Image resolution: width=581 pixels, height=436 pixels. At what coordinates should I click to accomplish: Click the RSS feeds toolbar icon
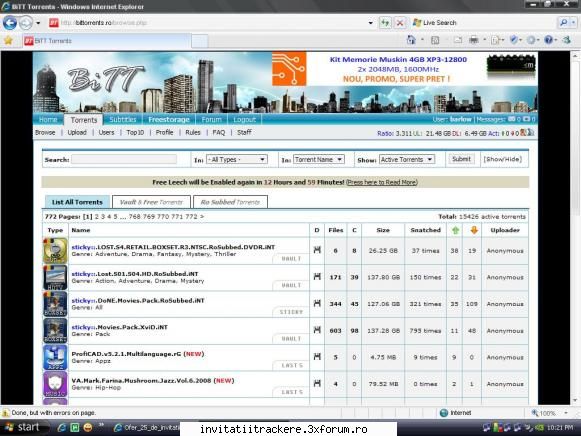[435, 40]
